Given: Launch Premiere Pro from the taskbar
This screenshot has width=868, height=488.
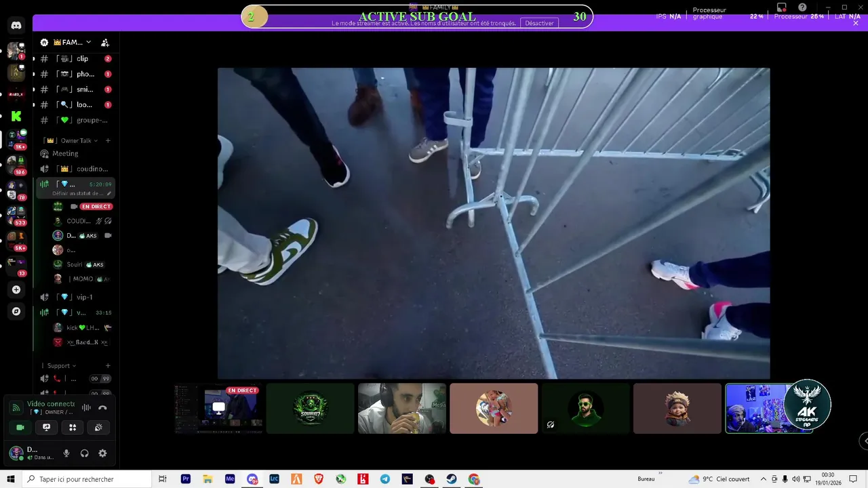Looking at the screenshot, I should (186, 479).
